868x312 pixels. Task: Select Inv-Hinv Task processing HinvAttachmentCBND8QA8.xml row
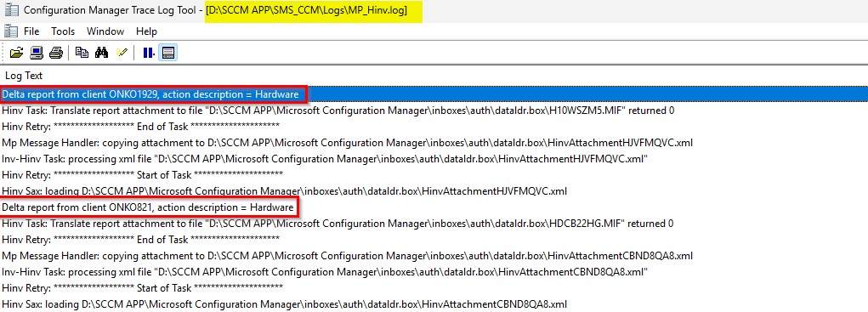pos(434,271)
